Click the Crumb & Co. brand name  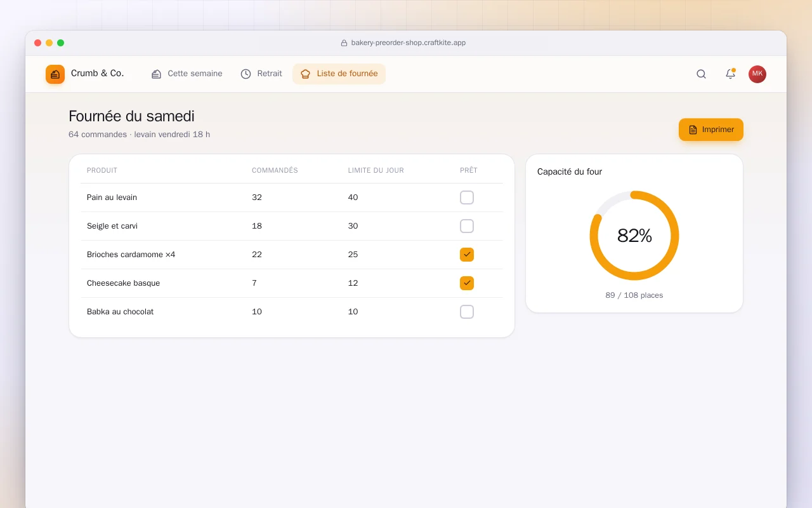[97, 74]
